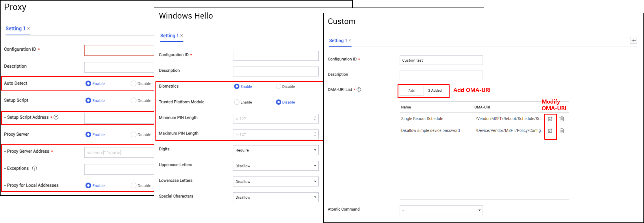Screen dimensions: 644x223
Task: Click the Proxy Description field
Action: coord(119,67)
